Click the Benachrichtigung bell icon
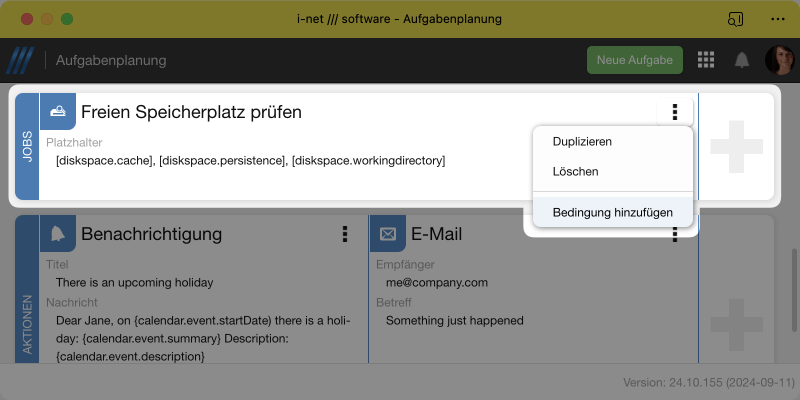The width and height of the screenshot is (800, 400). click(58, 233)
